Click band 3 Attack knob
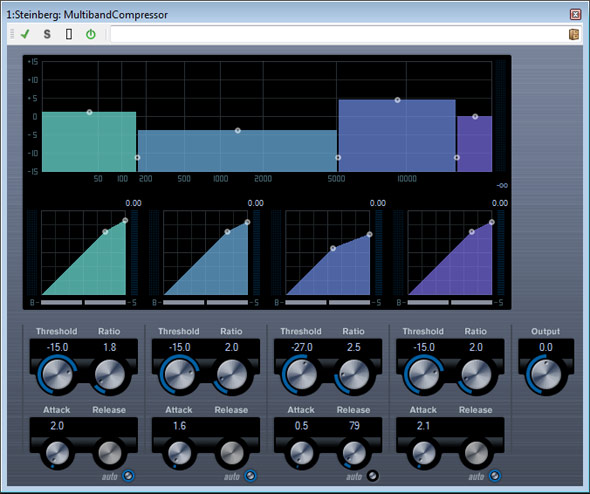The width and height of the screenshot is (590, 494). [301, 453]
